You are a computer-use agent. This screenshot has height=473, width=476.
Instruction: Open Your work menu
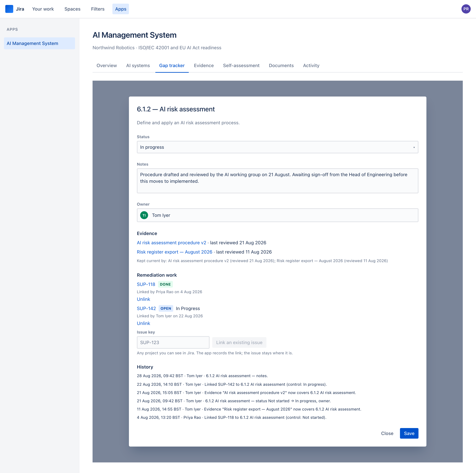point(43,9)
